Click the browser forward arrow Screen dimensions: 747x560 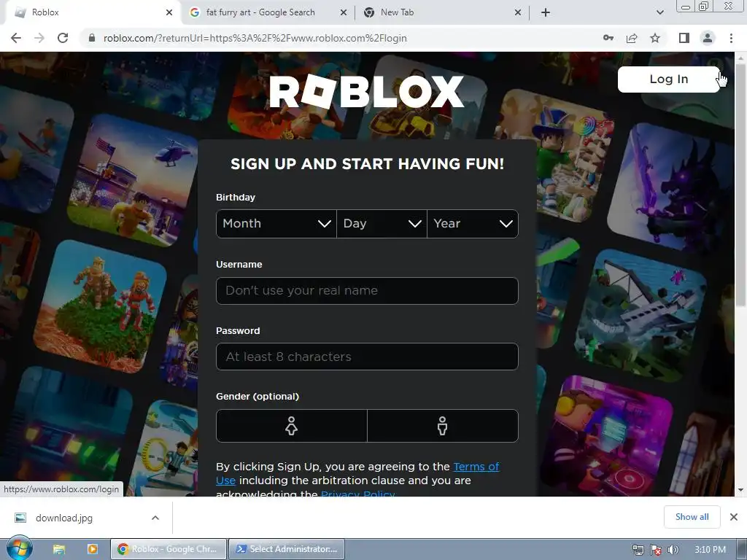tap(39, 38)
